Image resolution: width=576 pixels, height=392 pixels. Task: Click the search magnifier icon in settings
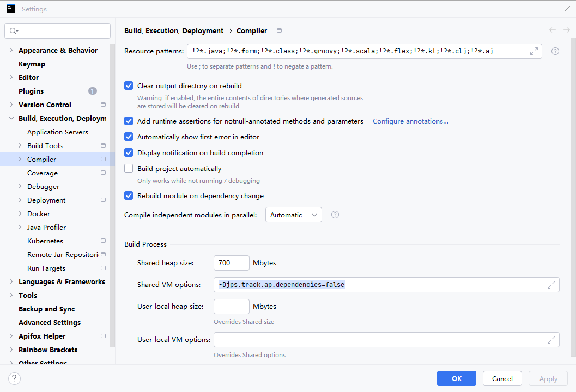click(x=13, y=31)
